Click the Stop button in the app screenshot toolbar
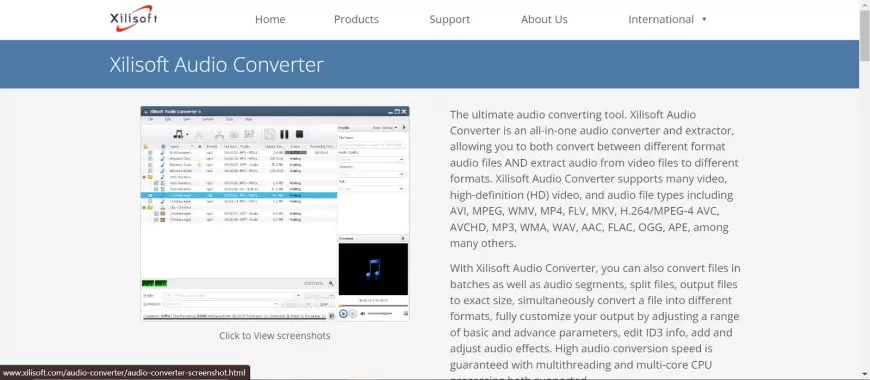Viewport: 870px width, 380px height. [300, 134]
